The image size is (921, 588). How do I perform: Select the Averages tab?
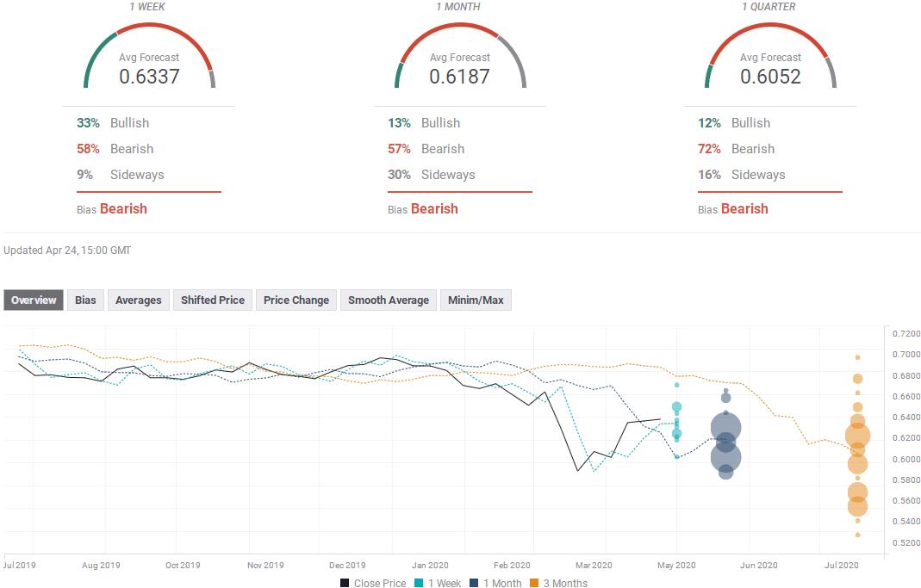click(138, 300)
